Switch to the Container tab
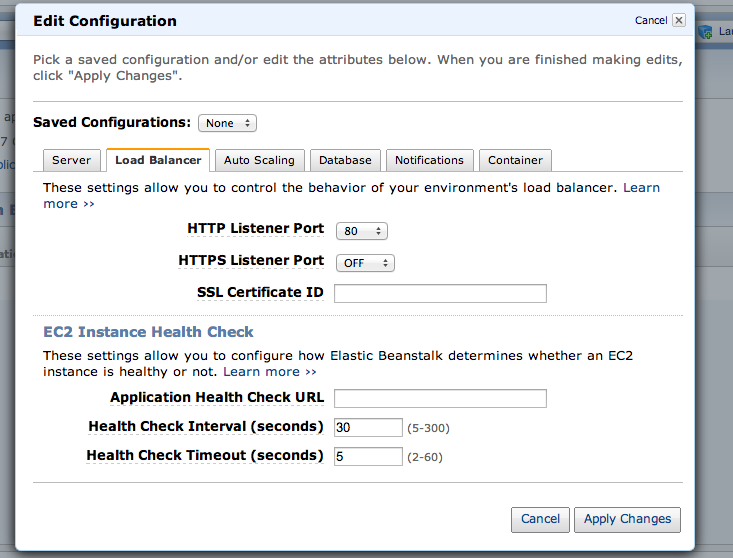The height and width of the screenshot is (558, 733). pos(515,160)
